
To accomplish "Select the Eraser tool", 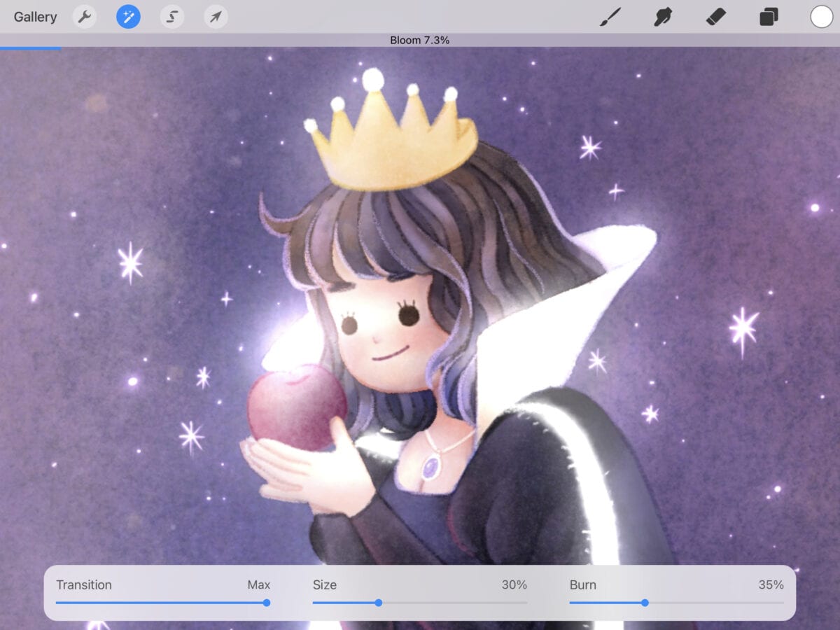I will click(x=715, y=16).
